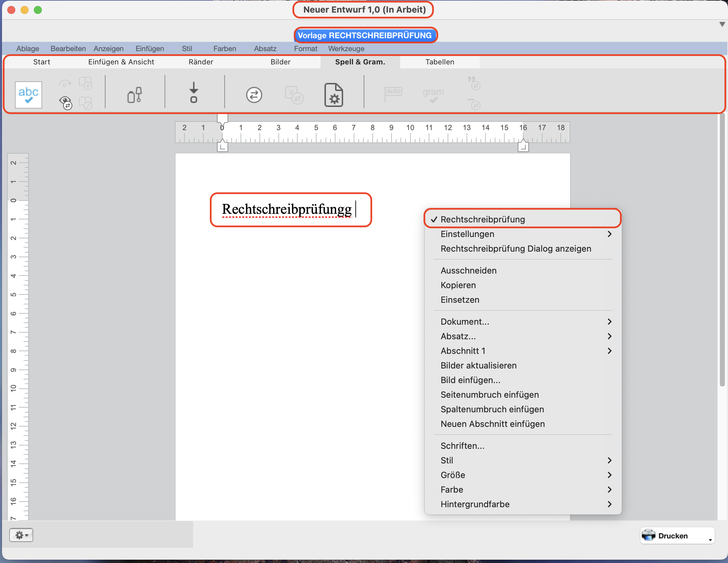Screen dimensions: 728x563
Task: Open the Absatz menu in menu bar
Action: 265,48
